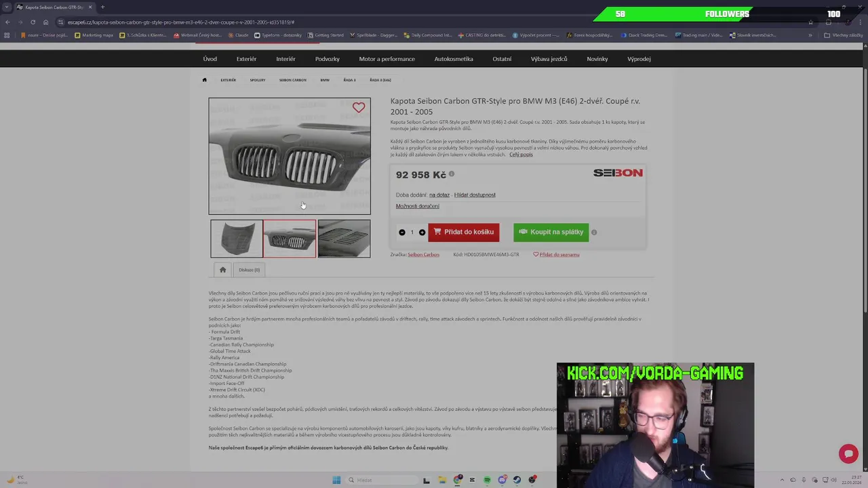Open the Možnosti doručení link
This screenshot has width=868, height=488.
[417, 206]
